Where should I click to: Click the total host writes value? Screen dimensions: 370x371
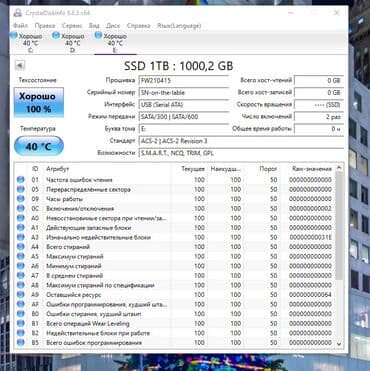[x=319, y=93]
